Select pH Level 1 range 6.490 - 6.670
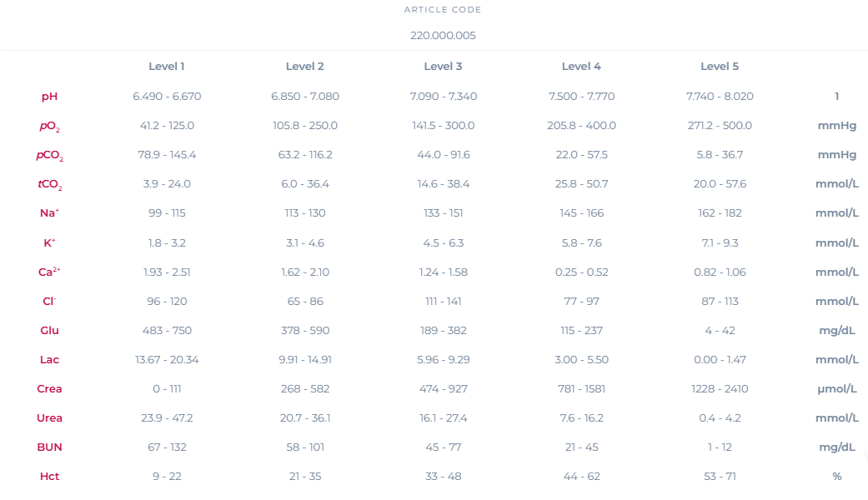 167,97
